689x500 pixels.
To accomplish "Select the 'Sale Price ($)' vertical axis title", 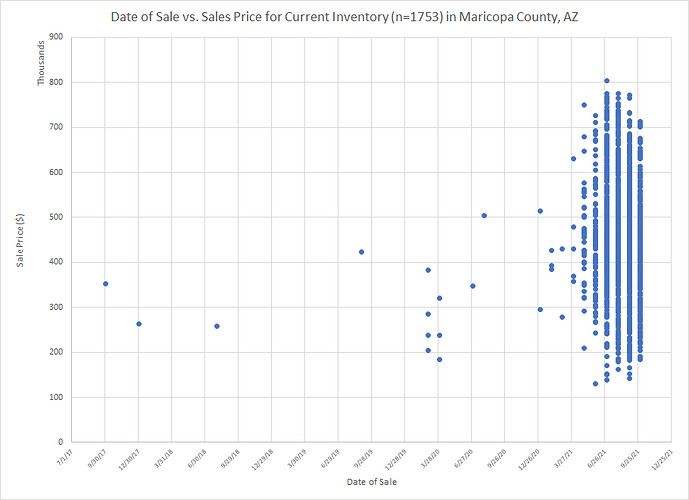I will click(x=20, y=240).
